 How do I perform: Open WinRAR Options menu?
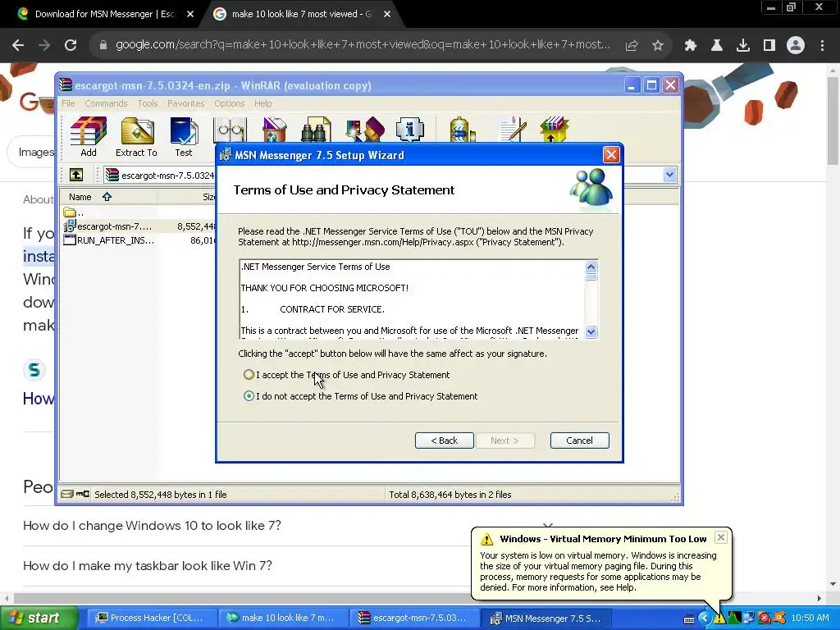(x=230, y=103)
